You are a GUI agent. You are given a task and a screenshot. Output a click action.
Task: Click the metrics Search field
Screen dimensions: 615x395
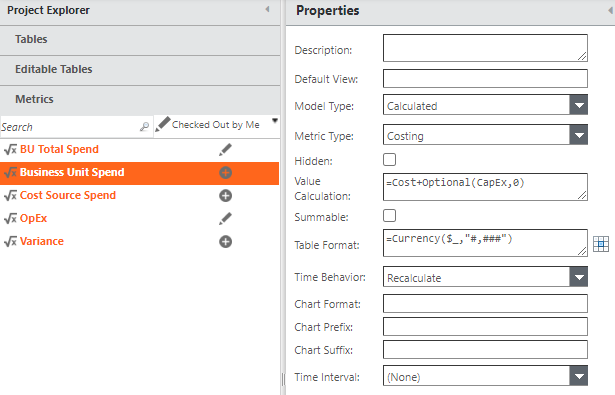(76, 127)
